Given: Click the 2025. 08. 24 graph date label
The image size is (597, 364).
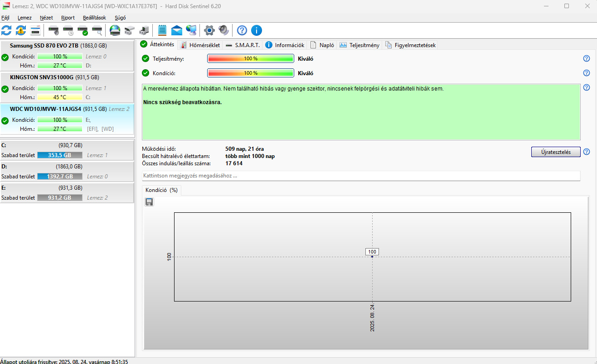Looking at the screenshot, I should pyautogui.click(x=373, y=318).
